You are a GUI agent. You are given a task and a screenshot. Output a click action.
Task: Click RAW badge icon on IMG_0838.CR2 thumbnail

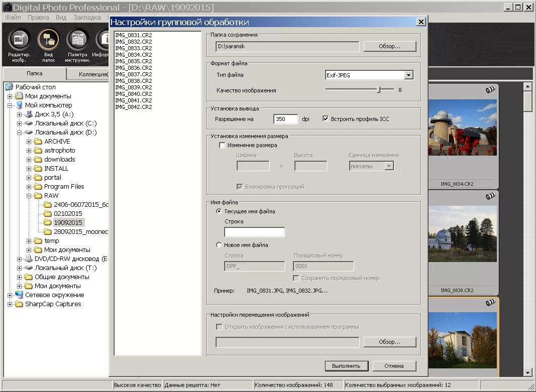coord(490,196)
